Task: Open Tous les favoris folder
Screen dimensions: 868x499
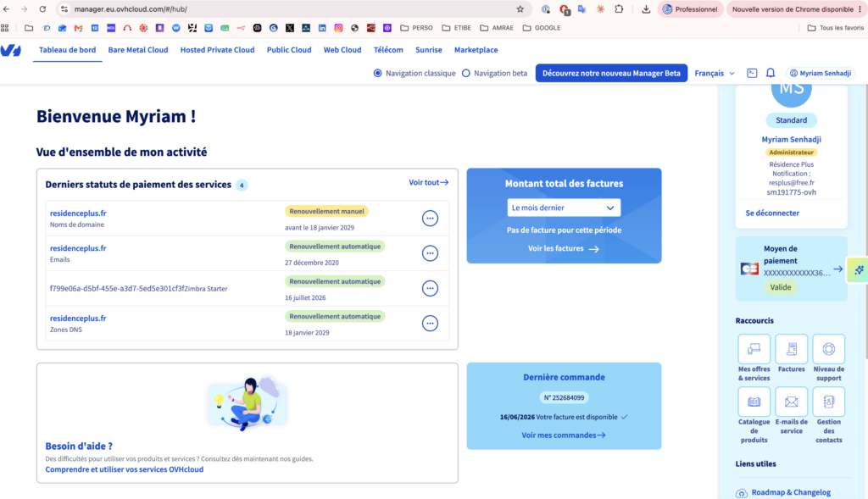Action: [835, 28]
